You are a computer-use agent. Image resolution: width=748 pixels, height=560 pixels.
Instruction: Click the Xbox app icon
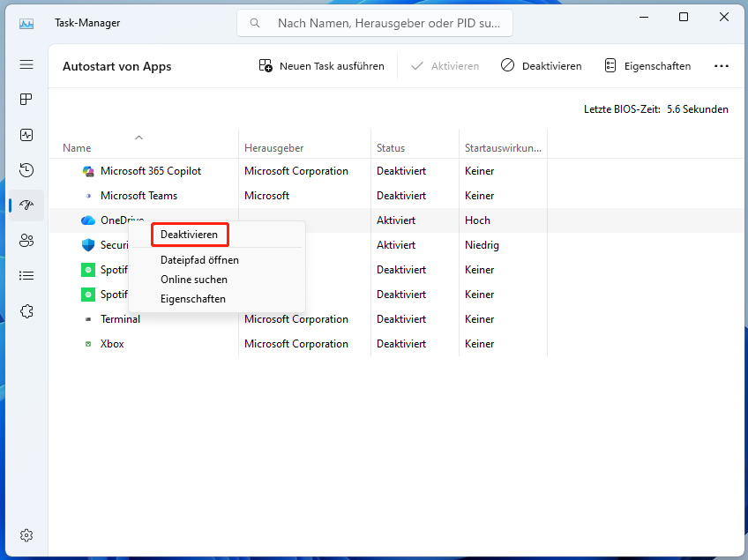pos(87,343)
